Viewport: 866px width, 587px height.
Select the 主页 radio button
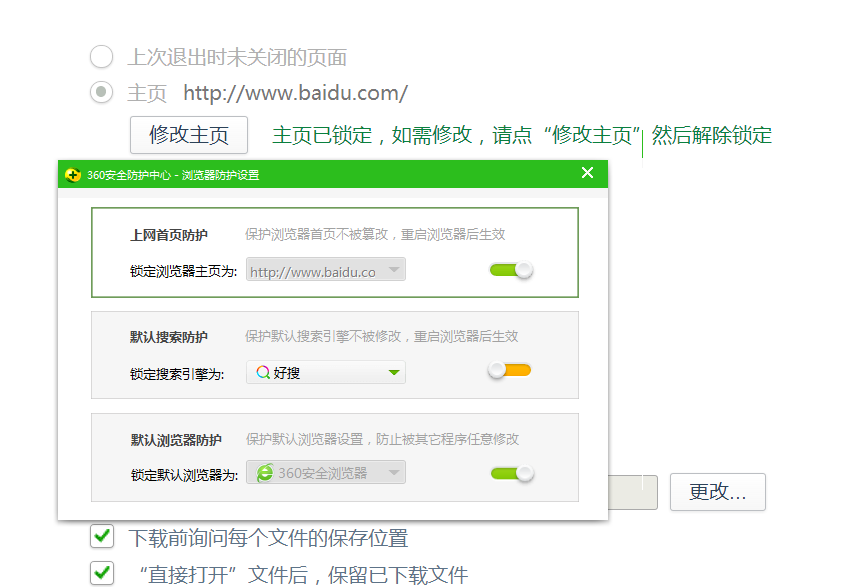tap(102, 92)
